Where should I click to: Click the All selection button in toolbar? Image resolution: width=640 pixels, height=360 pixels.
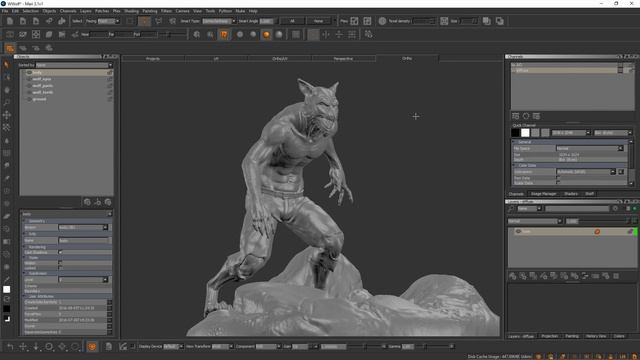(292, 21)
